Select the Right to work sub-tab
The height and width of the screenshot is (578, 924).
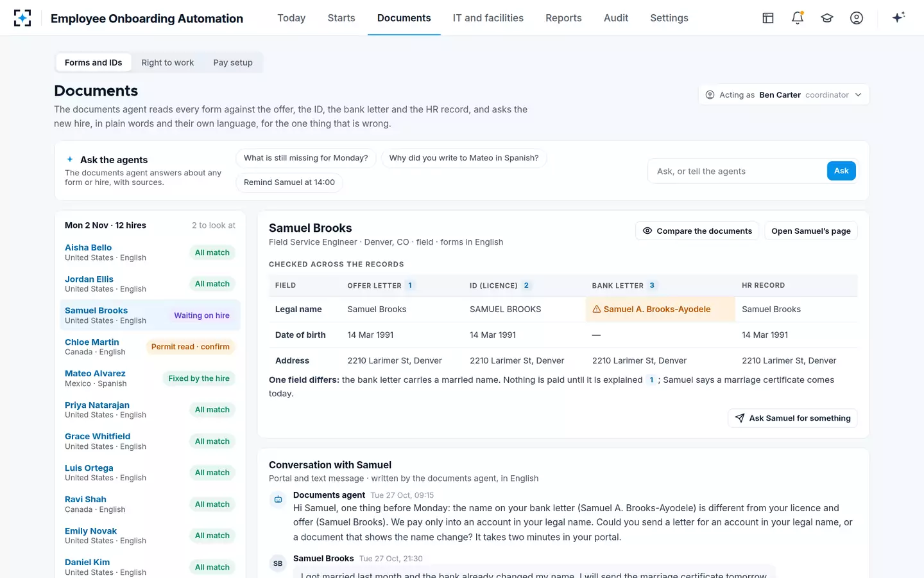pyautogui.click(x=167, y=62)
